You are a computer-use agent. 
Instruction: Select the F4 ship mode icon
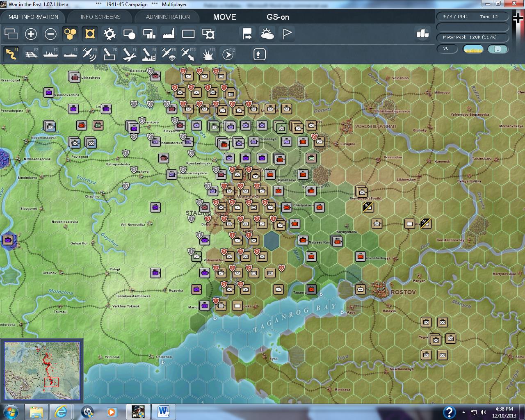click(x=70, y=54)
